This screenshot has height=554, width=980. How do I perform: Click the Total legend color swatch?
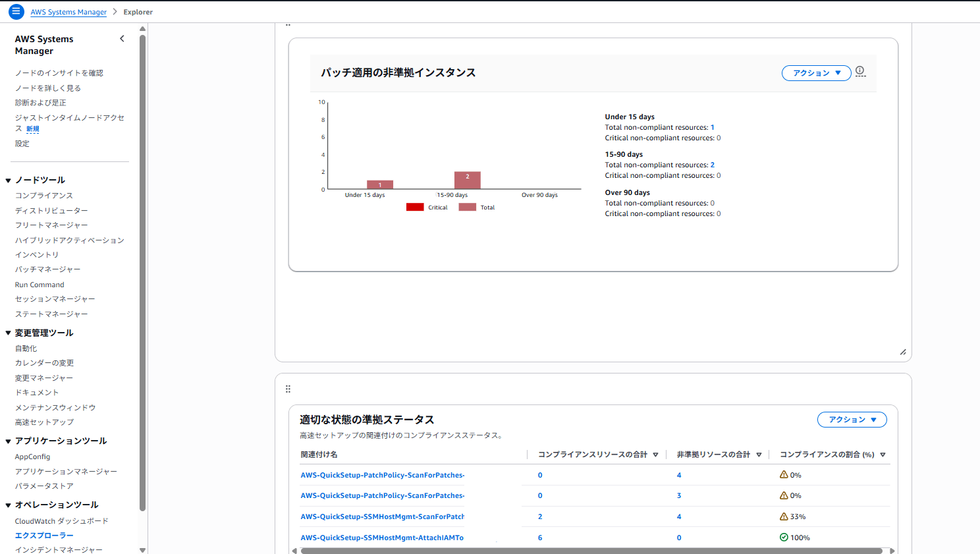(468, 207)
